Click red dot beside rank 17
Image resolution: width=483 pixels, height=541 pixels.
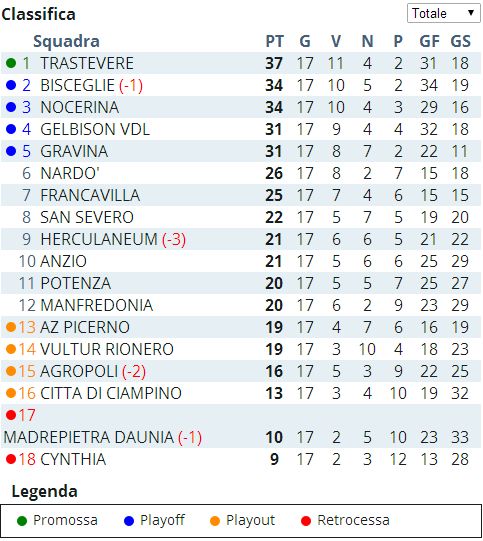tap(11, 415)
